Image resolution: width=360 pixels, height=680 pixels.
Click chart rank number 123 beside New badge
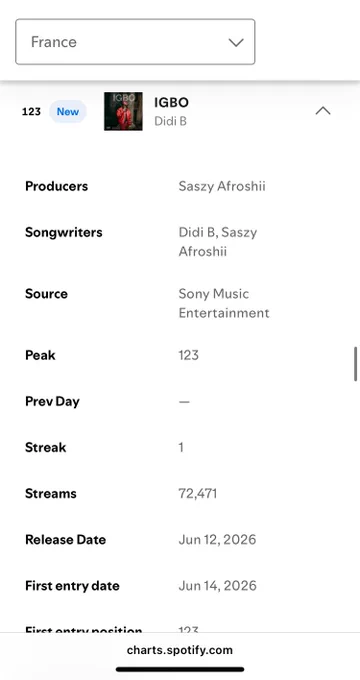tap(31, 111)
